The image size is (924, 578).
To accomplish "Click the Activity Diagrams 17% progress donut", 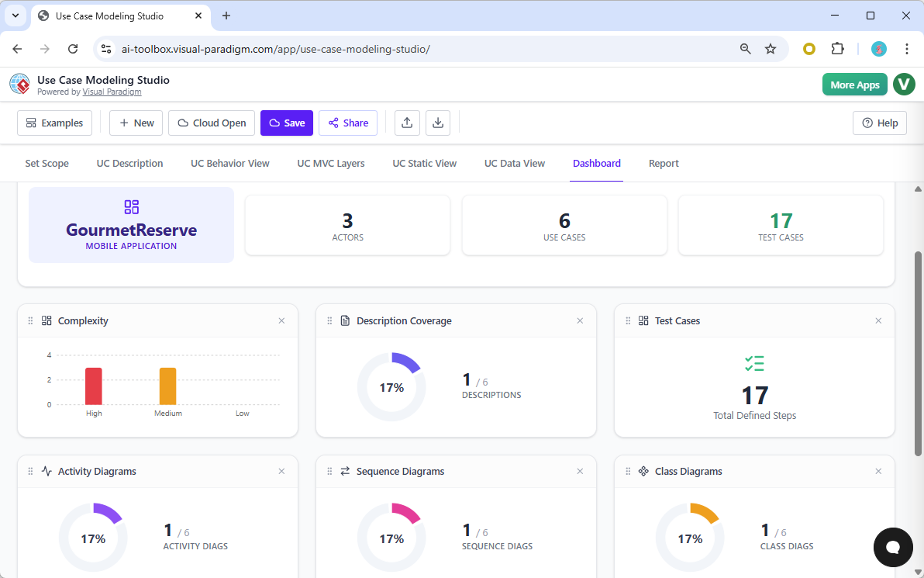I will point(94,537).
